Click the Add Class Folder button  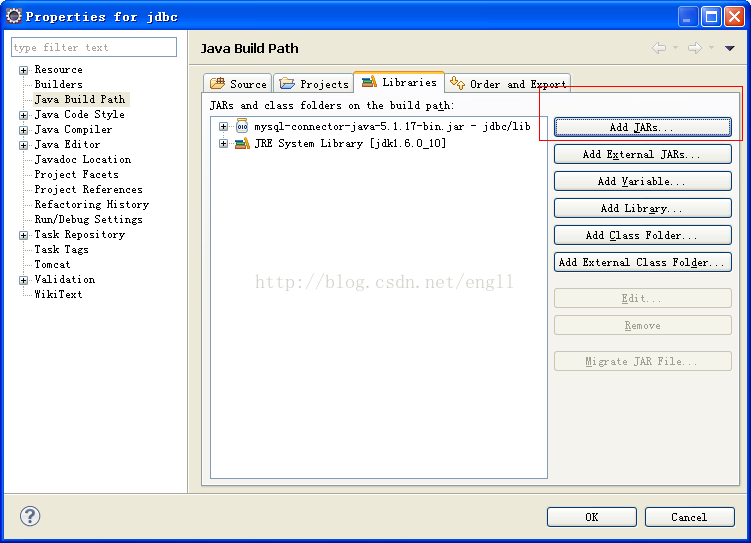click(x=643, y=235)
